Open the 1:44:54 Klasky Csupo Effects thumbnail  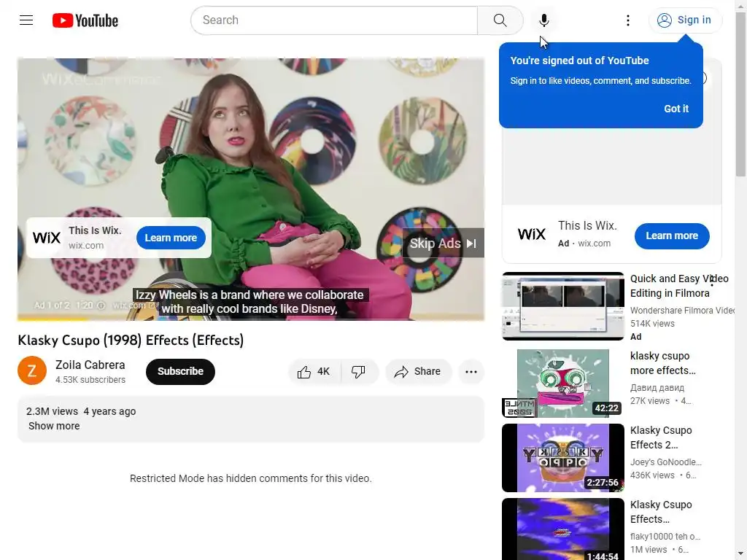pos(562,529)
